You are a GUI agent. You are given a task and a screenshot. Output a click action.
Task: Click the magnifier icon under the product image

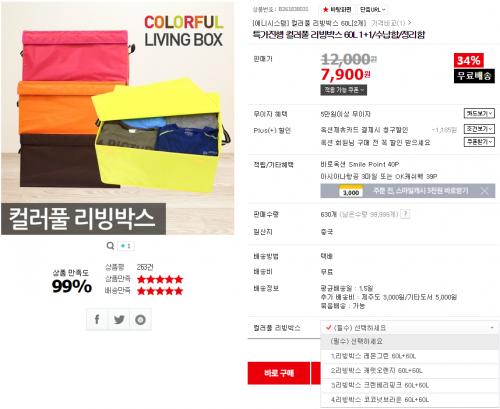pyautogui.click(x=110, y=246)
